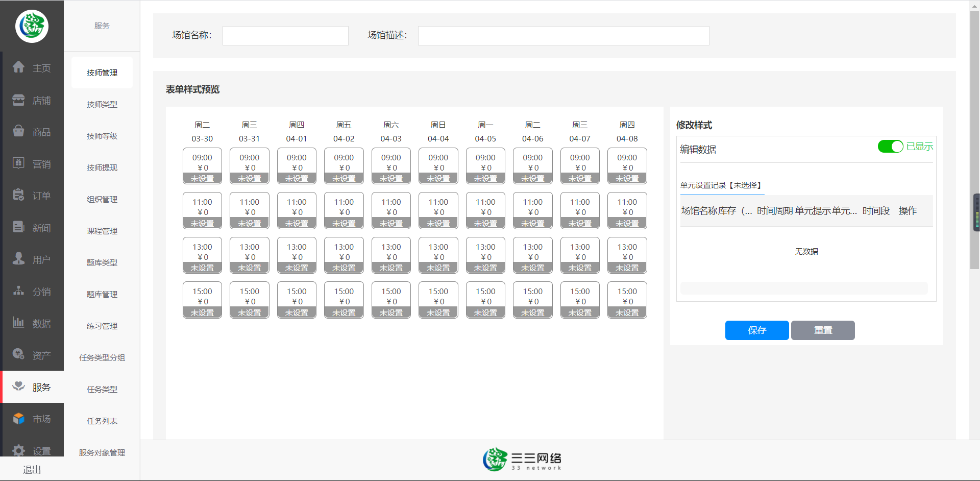980x481 pixels.
Task: Go to 任务列表 in the submenu
Action: 102,421
